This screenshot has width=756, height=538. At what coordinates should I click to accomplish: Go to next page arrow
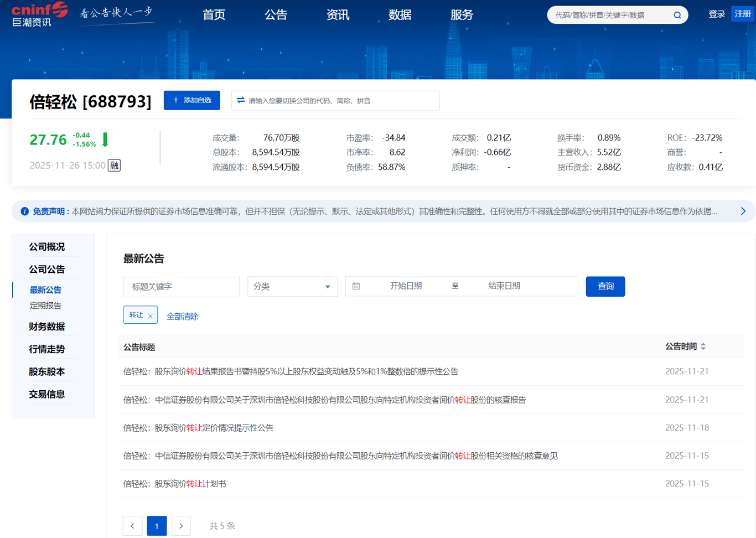[181, 526]
